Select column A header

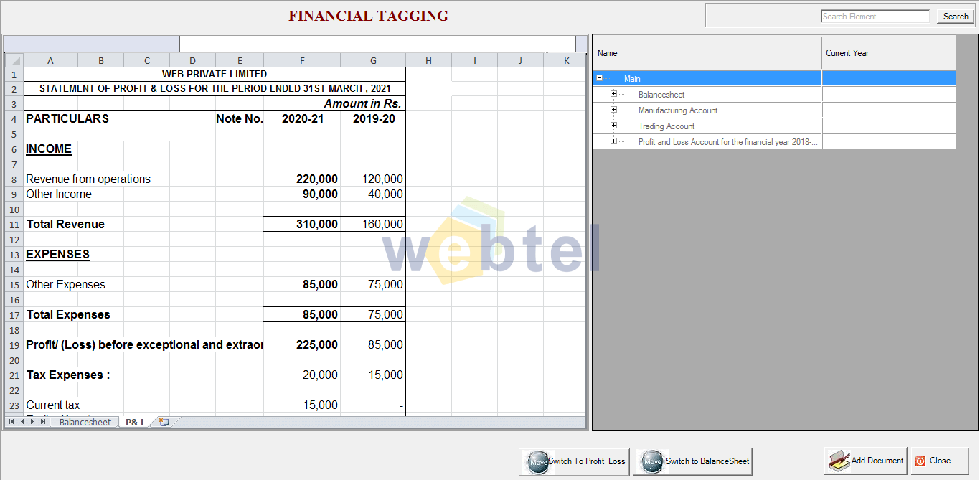coord(50,60)
